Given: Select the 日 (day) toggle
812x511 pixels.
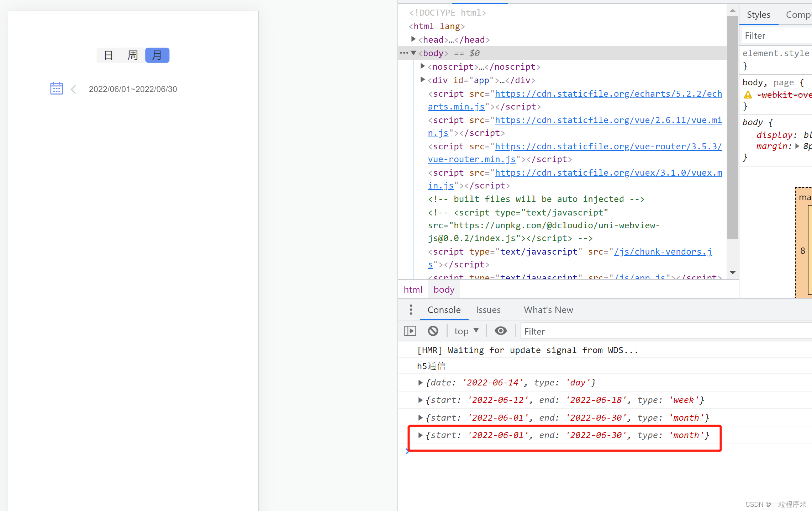Looking at the screenshot, I should (x=109, y=55).
